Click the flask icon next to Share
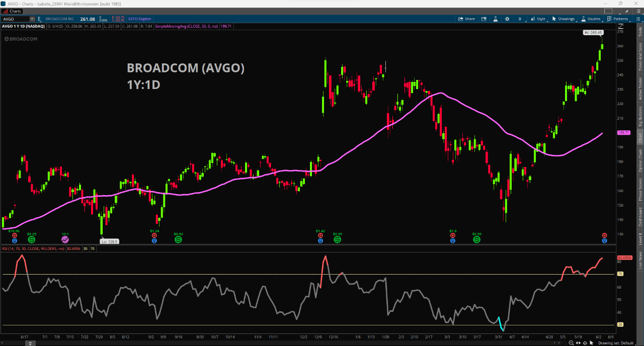Viewport: 644px width, 346px height. 495,19
